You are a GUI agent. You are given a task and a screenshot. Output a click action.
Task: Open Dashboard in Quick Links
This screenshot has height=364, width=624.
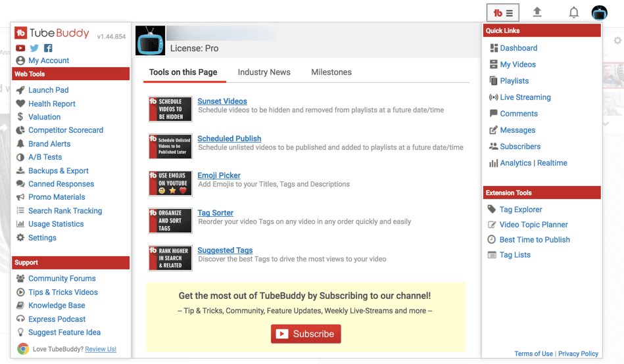point(519,48)
